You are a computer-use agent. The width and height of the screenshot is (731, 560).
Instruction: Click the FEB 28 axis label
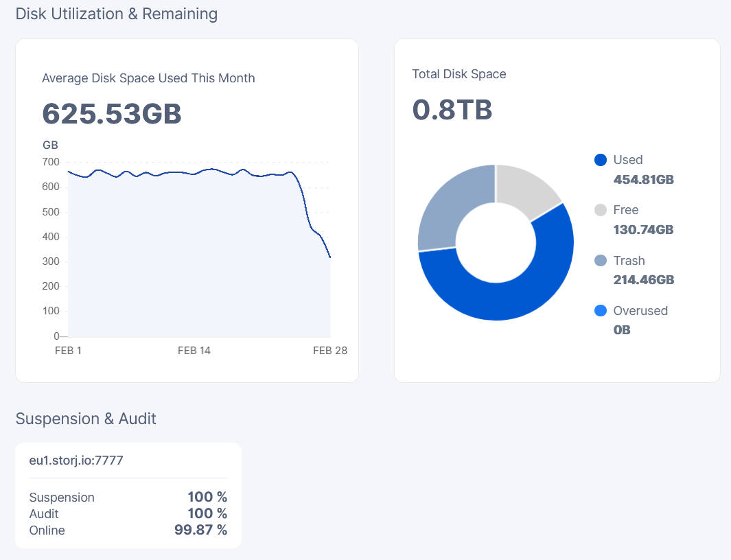[330, 351]
